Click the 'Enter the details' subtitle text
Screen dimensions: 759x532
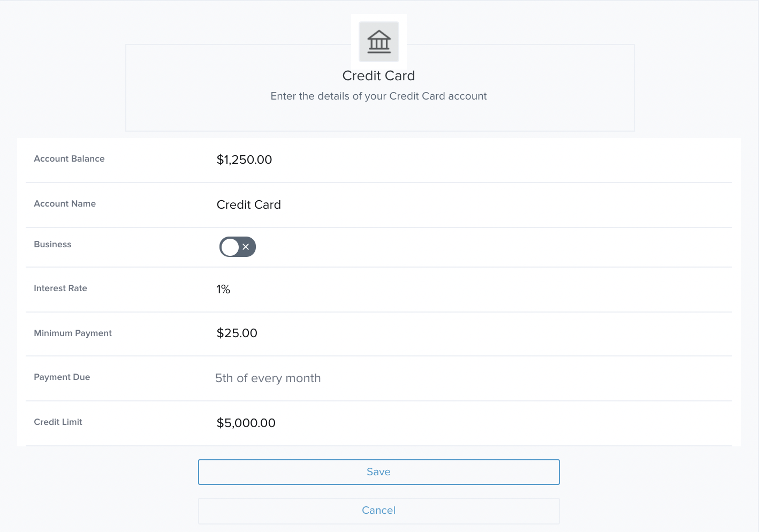[x=378, y=96]
